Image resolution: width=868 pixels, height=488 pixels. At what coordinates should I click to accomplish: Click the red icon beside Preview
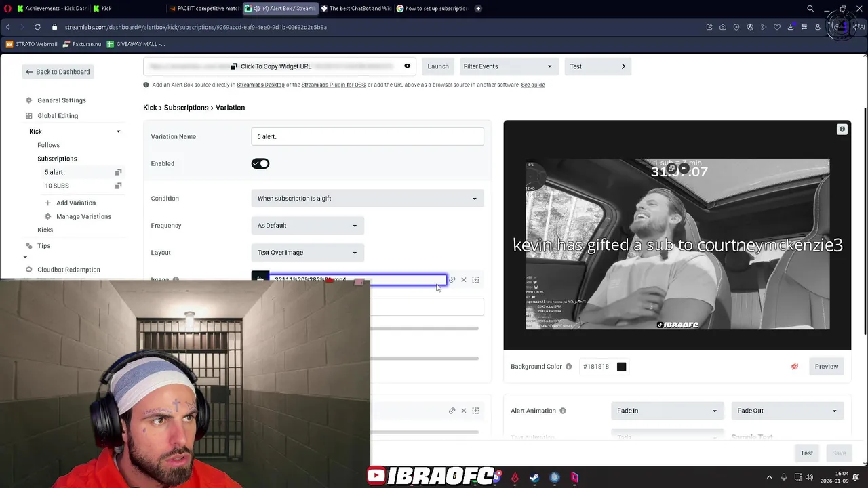tap(795, 367)
